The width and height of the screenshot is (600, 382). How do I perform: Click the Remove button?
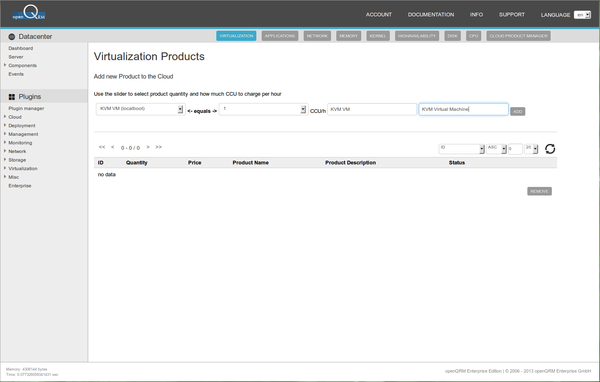(539, 191)
